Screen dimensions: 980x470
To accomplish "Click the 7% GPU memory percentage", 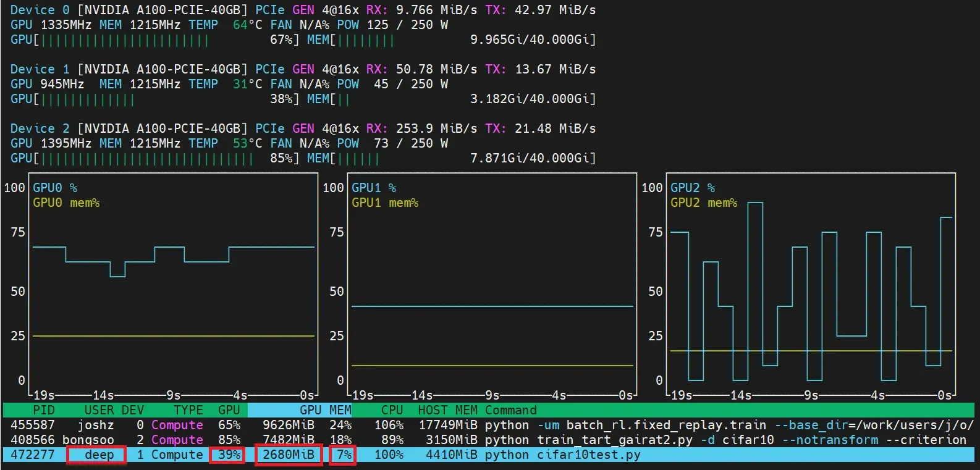I will [343, 455].
